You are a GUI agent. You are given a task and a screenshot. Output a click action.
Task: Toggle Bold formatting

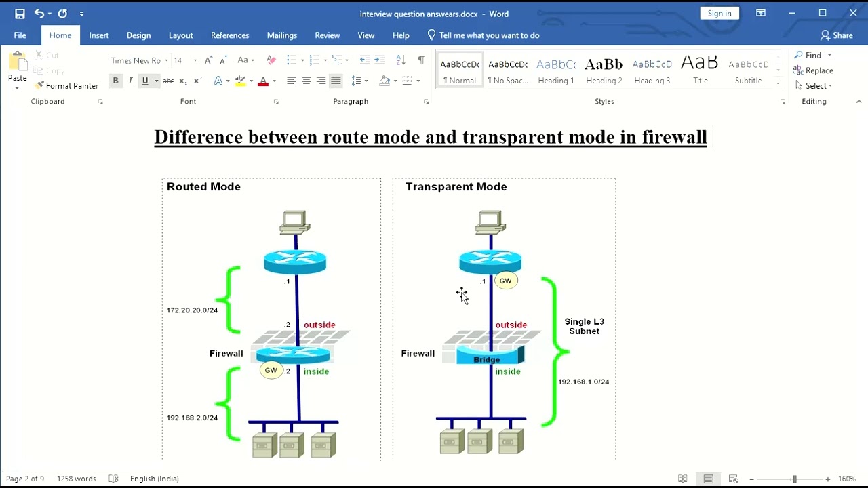[x=115, y=81]
